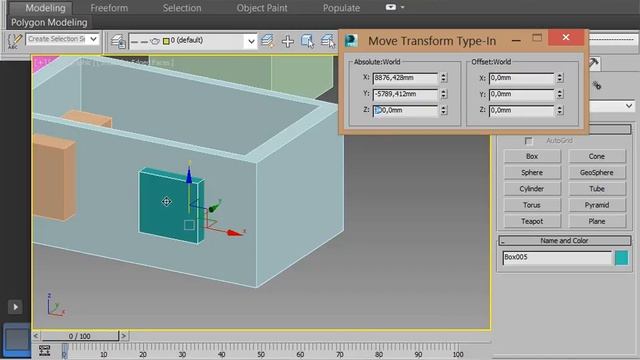The image size is (640, 360).
Task: Click the Offset X field 0,0mm
Action: tap(522, 78)
